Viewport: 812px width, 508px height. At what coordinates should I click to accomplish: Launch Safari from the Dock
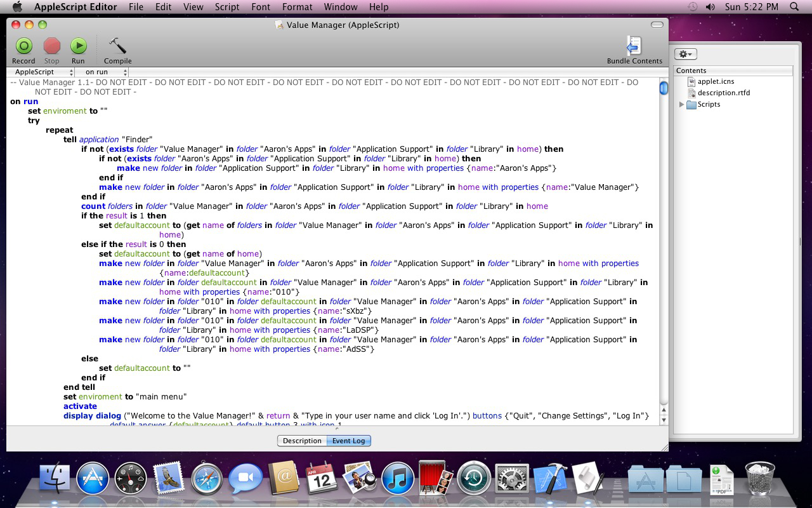click(x=206, y=479)
